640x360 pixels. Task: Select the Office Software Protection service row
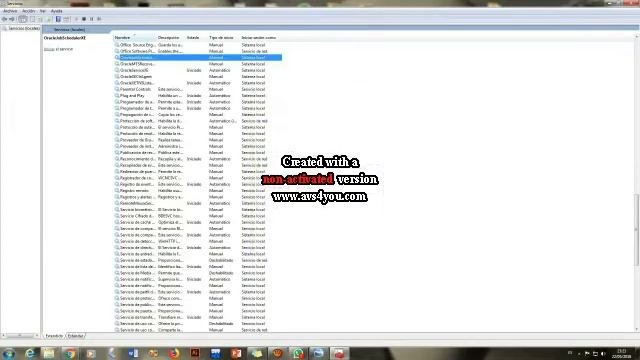coord(198,51)
